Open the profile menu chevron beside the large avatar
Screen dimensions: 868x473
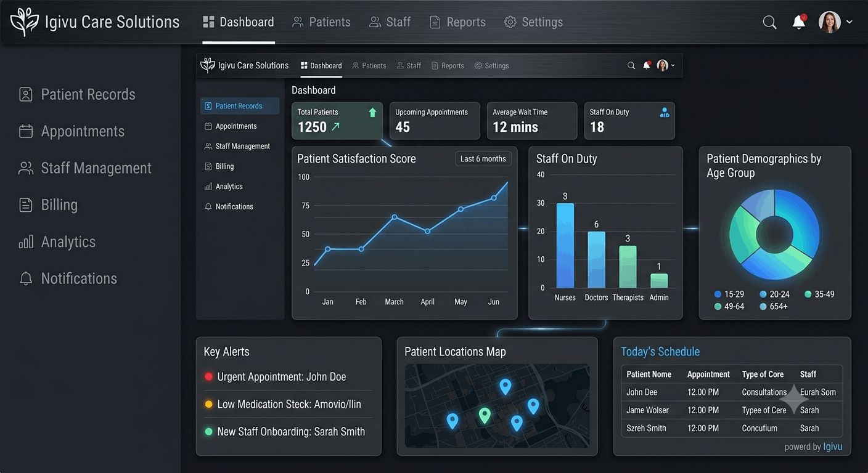pyautogui.click(x=850, y=22)
